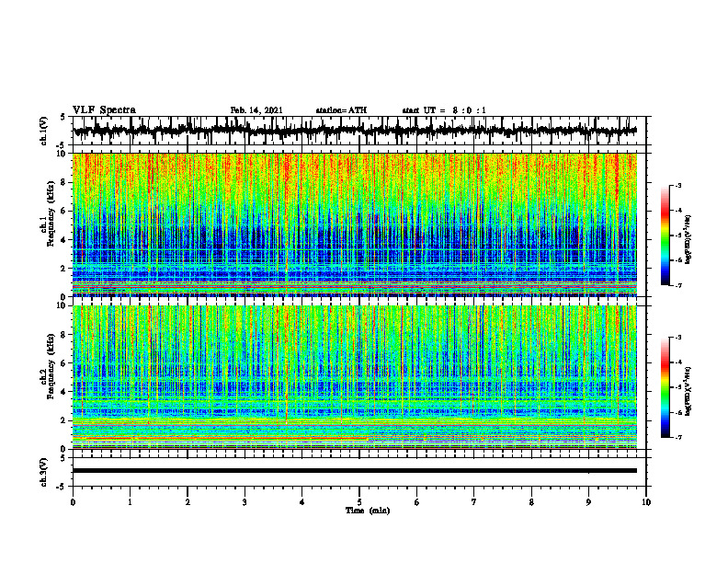Click the "VLF Spectra" title text

tap(104, 110)
